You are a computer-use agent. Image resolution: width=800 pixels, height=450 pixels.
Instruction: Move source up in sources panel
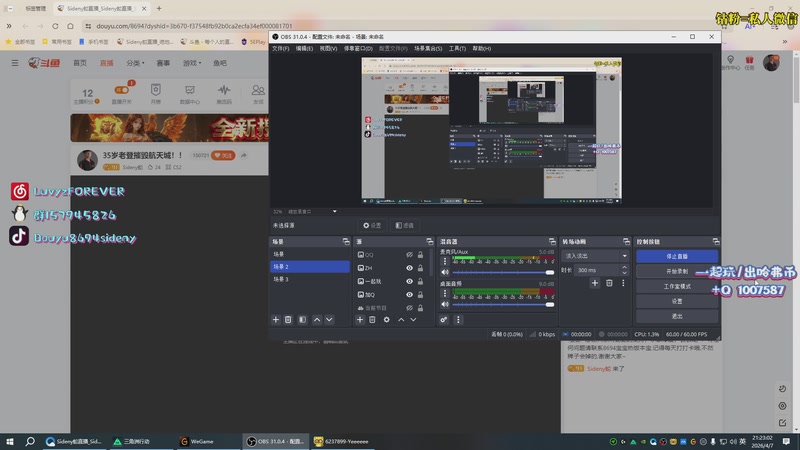pyautogui.click(x=401, y=319)
